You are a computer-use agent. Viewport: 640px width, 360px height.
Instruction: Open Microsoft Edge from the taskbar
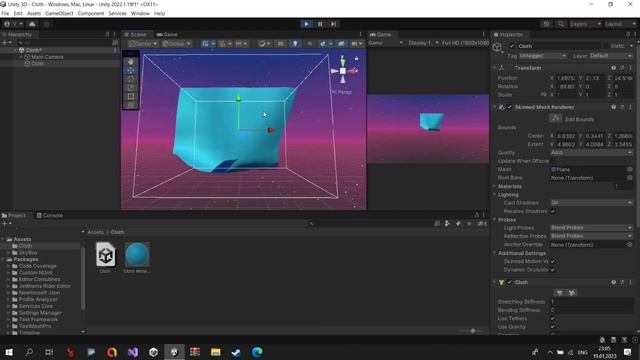pyautogui.click(x=257, y=352)
